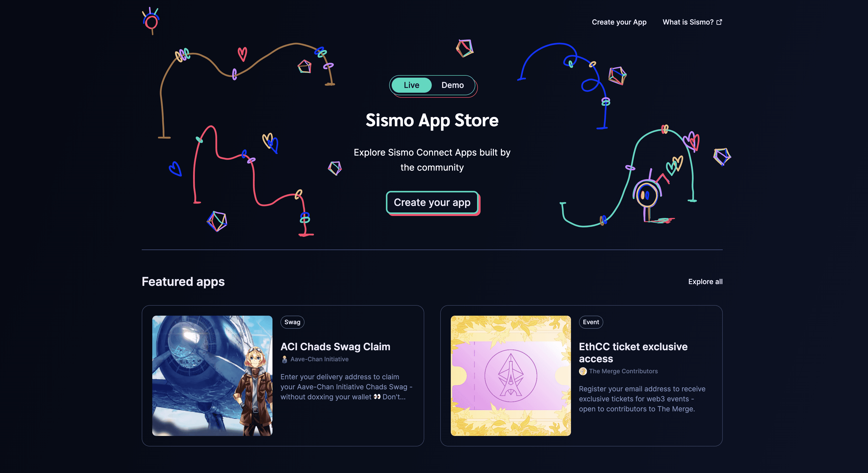Screen dimensions: 868x473
Task: Select the Event category tag
Action: [591, 322]
